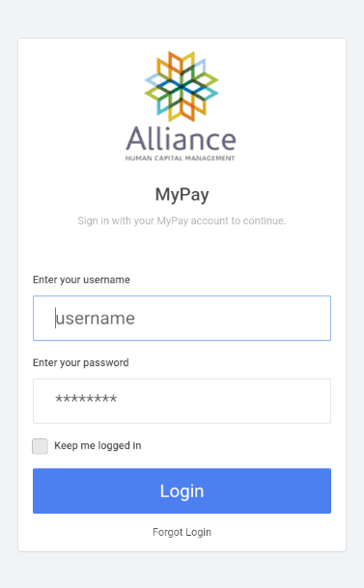Click the Alliance multicolored snowflake logo
The image size is (364, 588).
tap(182, 87)
